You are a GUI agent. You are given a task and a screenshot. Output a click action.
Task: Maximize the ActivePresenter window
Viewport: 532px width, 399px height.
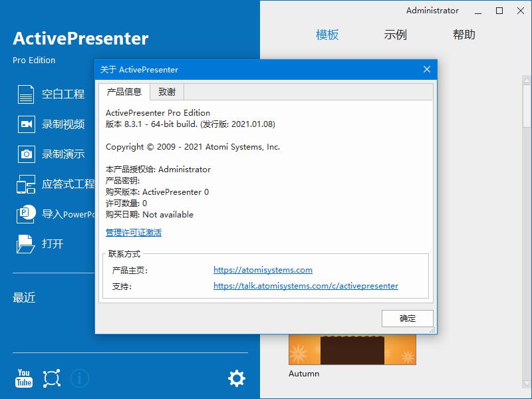[x=499, y=11]
